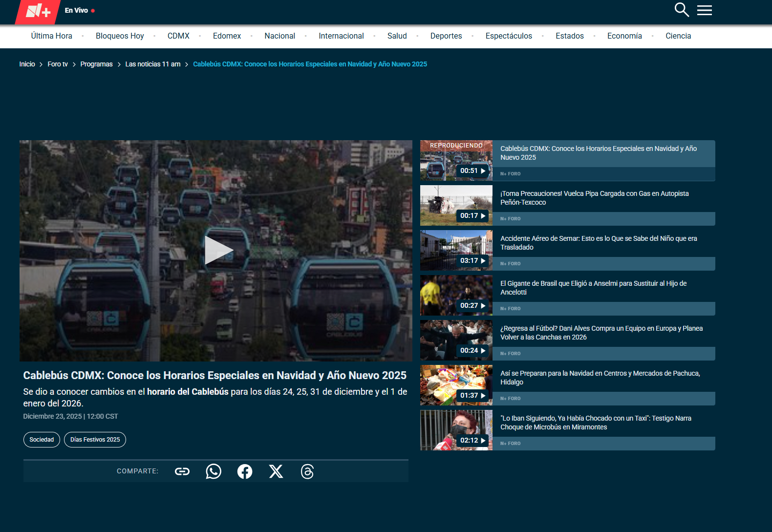Select the Cablebús playlist thumbnail marked Reproduciendo
Screen dimensions: 772x532
(x=456, y=161)
